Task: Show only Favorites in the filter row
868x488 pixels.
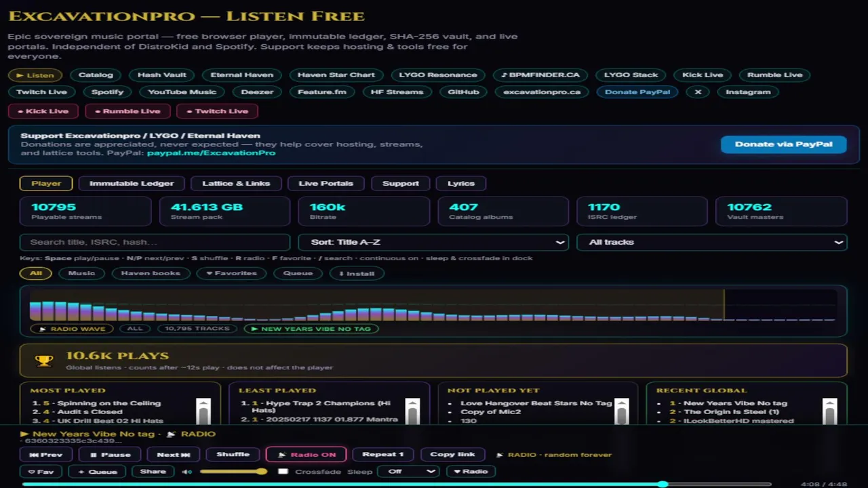Action: pos(231,273)
